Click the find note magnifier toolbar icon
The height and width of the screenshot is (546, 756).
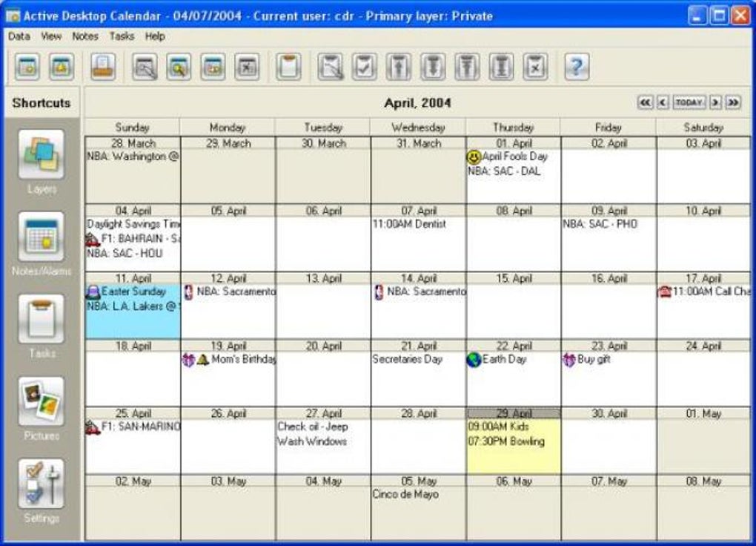pos(179,67)
